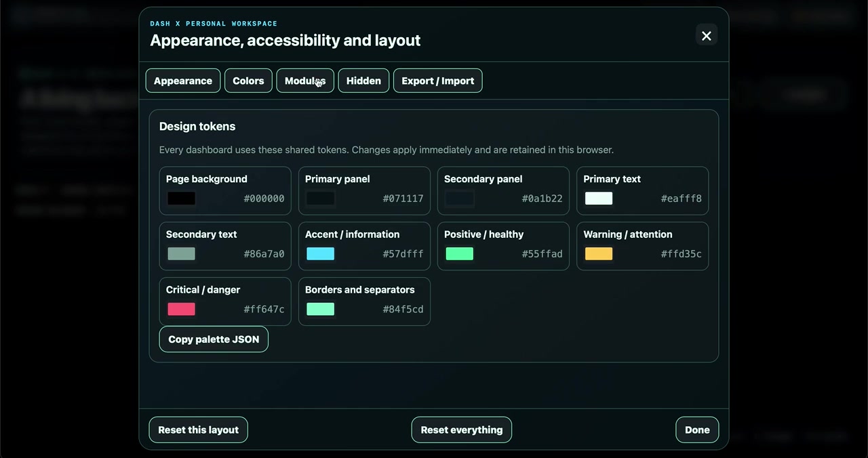Select the Export / Import tab
The image size is (868, 458).
[438, 81]
